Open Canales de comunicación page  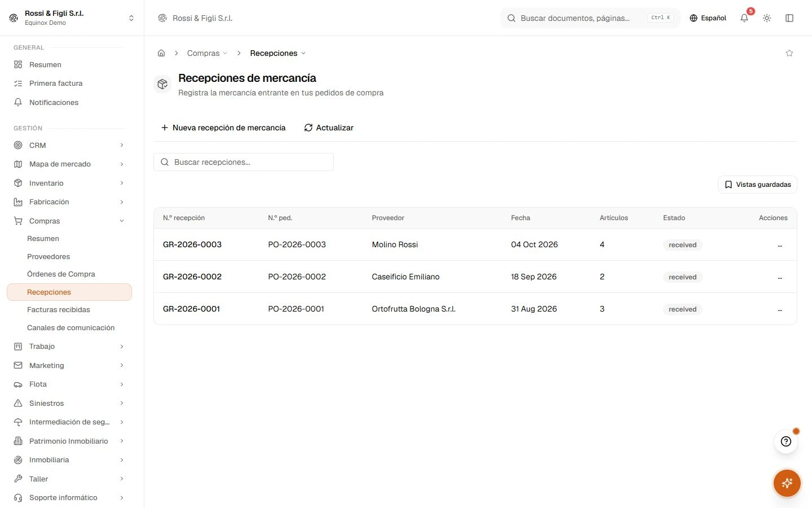point(71,328)
